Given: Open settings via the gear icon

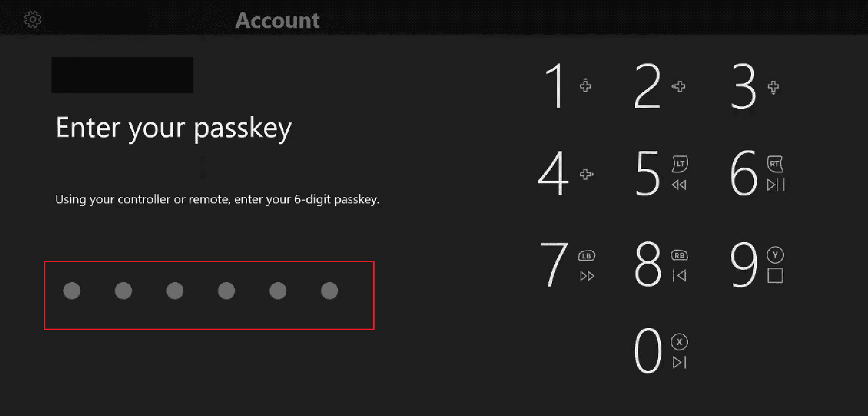Looking at the screenshot, I should [x=33, y=20].
